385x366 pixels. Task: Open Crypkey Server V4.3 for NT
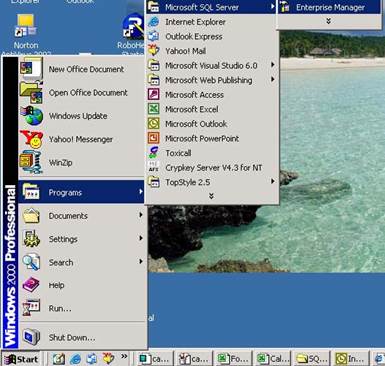212,168
